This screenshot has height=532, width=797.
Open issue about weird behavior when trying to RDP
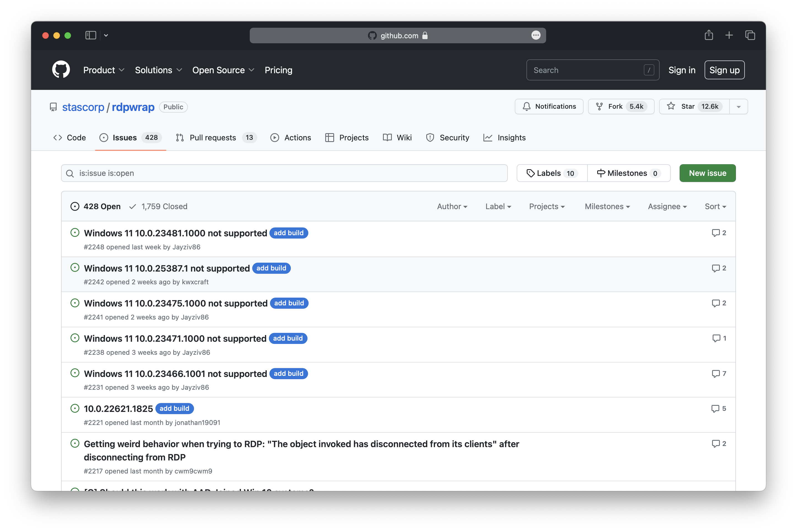tap(301, 450)
